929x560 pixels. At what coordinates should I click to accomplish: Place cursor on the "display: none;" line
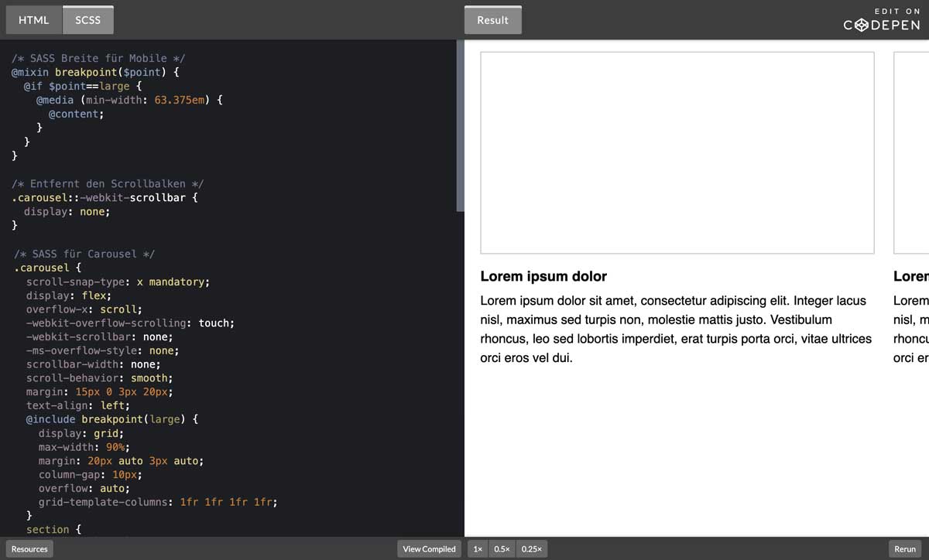[67, 212]
